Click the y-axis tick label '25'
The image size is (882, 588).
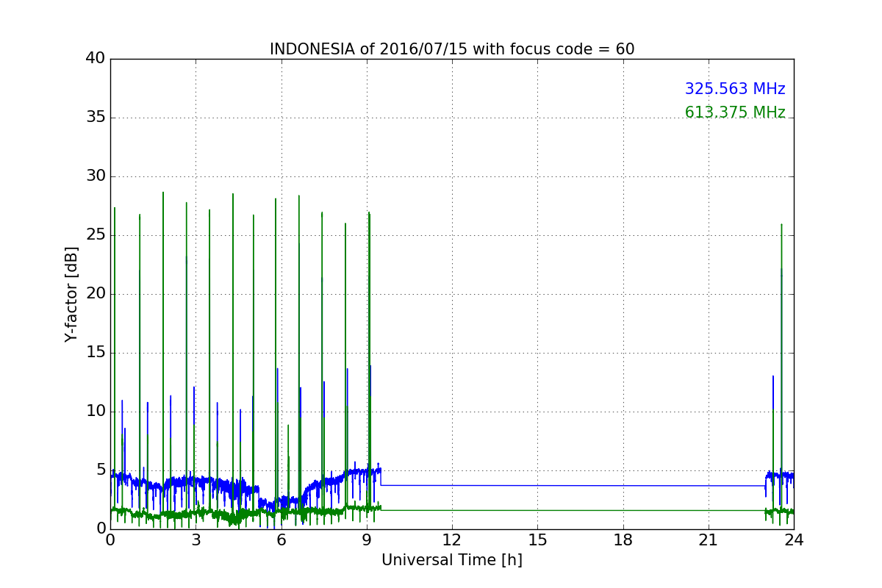(96, 235)
